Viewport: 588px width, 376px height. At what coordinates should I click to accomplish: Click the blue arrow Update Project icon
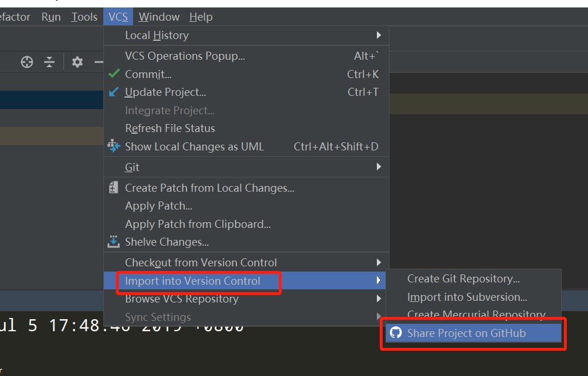[114, 92]
